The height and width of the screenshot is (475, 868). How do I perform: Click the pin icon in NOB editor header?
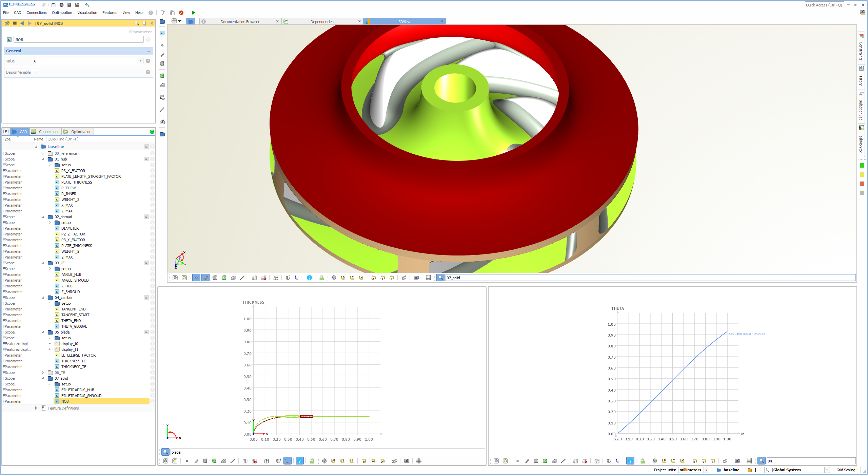pyautogui.click(x=7, y=23)
